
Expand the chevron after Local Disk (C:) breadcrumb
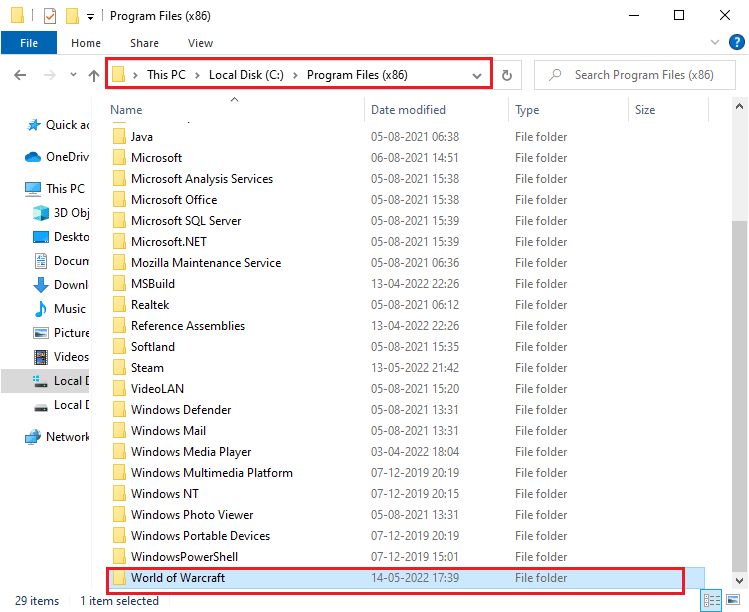(295, 75)
